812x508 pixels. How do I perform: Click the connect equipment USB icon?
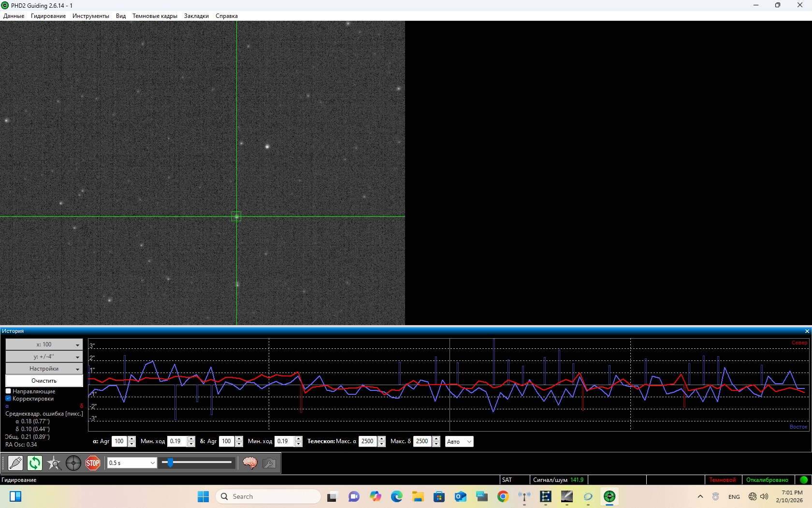[x=15, y=463]
